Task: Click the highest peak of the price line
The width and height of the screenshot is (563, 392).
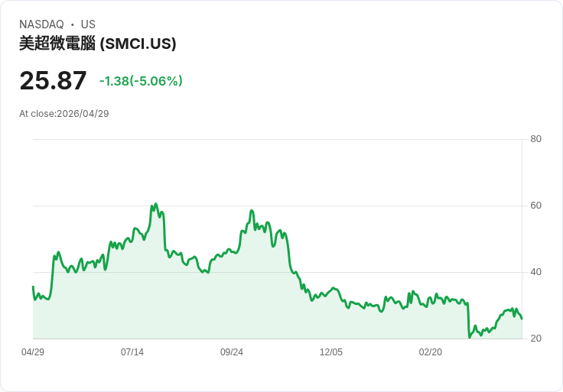Action: point(155,204)
